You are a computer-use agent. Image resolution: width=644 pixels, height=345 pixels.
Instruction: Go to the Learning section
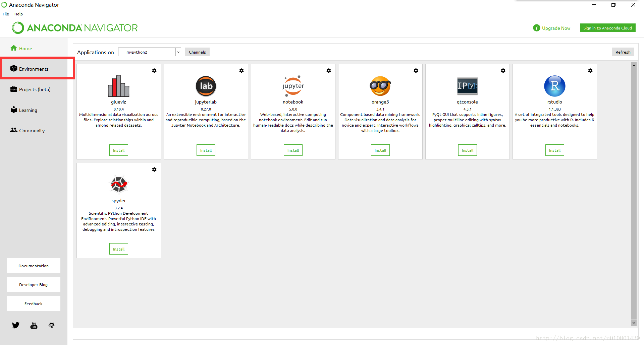pos(28,110)
